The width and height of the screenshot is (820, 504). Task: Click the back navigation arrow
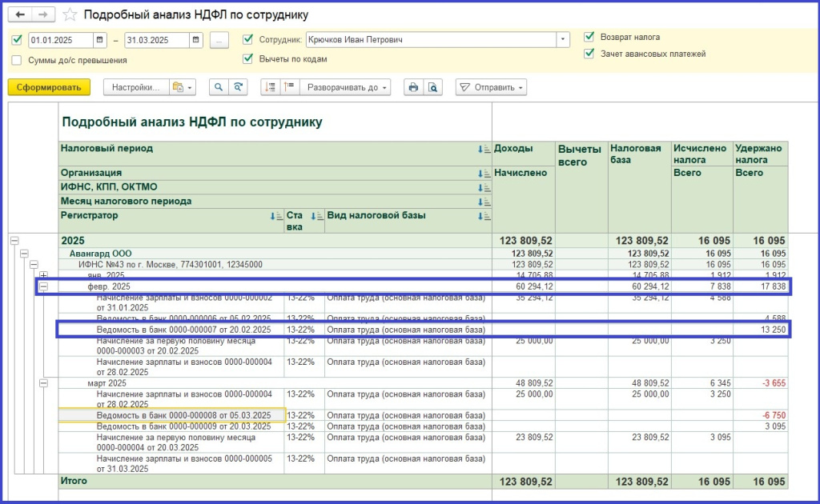pyautogui.click(x=21, y=15)
